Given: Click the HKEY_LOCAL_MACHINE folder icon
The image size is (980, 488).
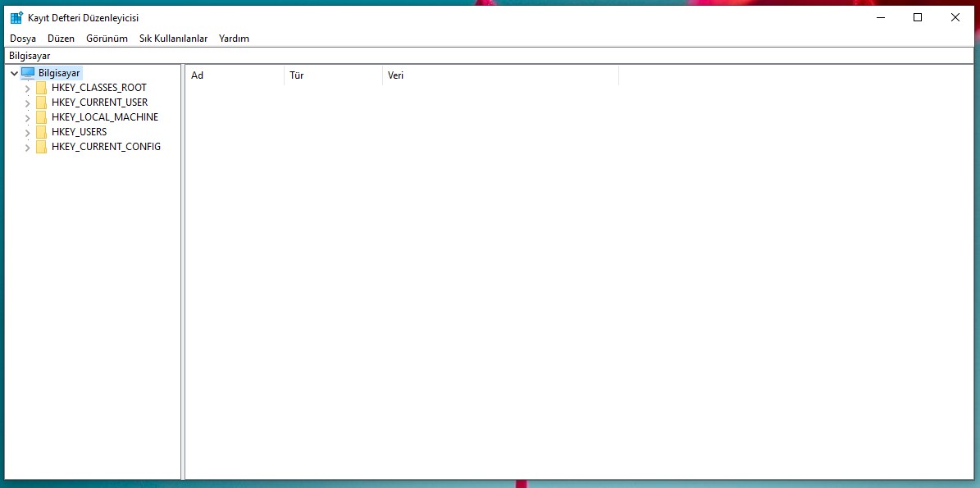Looking at the screenshot, I should (42, 117).
